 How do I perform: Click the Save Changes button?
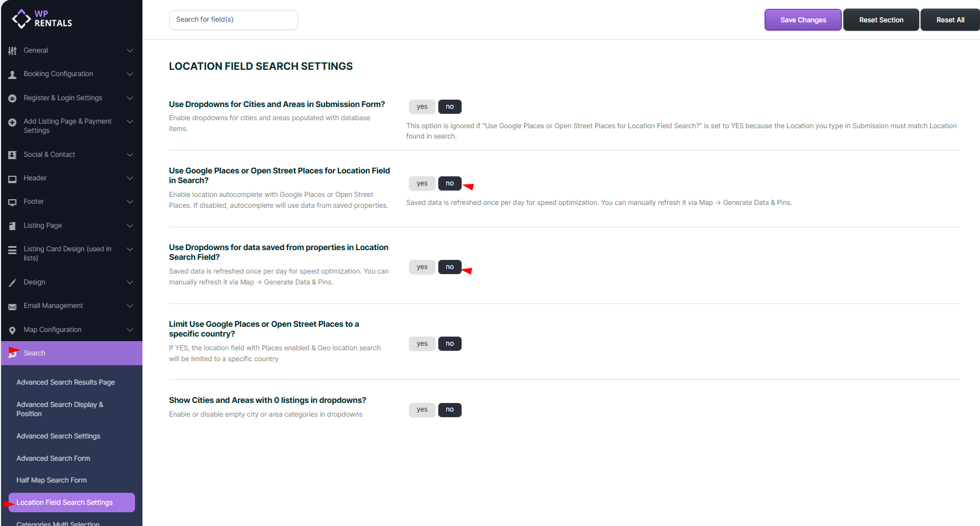coord(803,20)
